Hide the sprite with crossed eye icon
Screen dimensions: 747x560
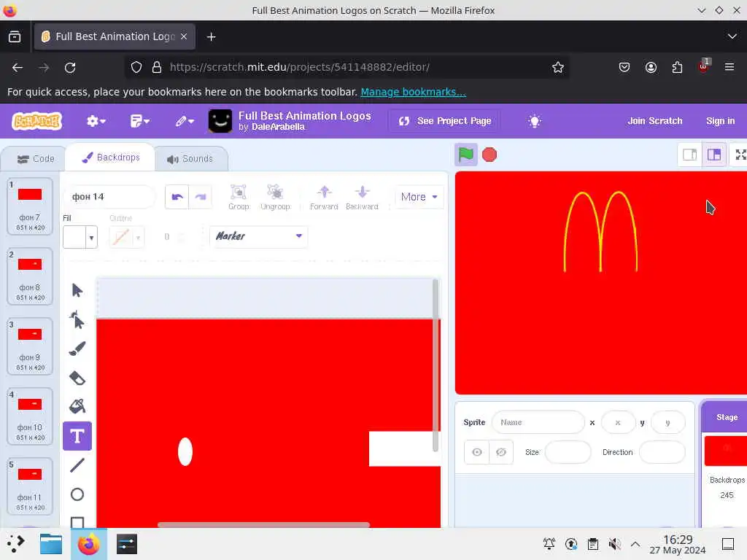coord(500,452)
